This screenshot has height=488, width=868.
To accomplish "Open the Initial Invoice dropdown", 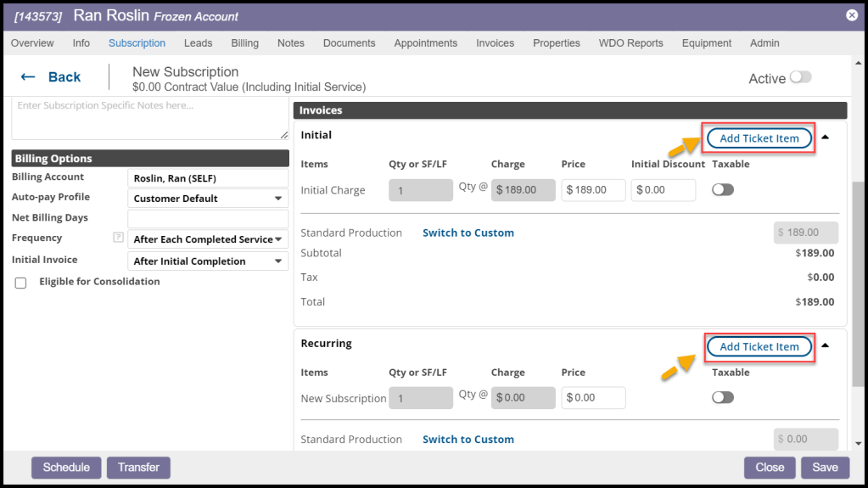I will coord(208,261).
